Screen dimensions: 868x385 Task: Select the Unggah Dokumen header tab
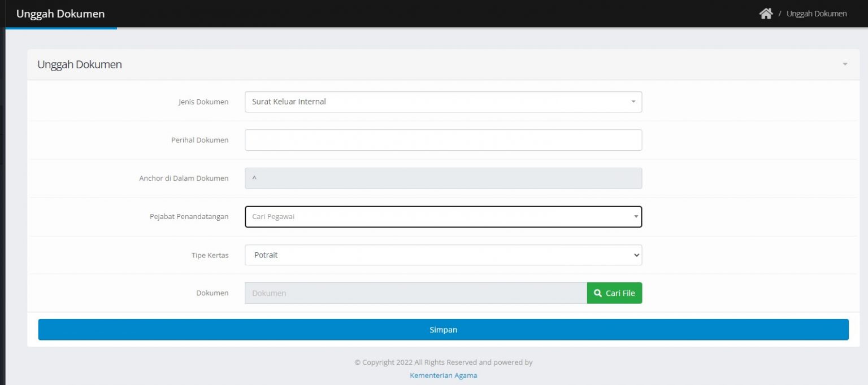click(x=60, y=14)
